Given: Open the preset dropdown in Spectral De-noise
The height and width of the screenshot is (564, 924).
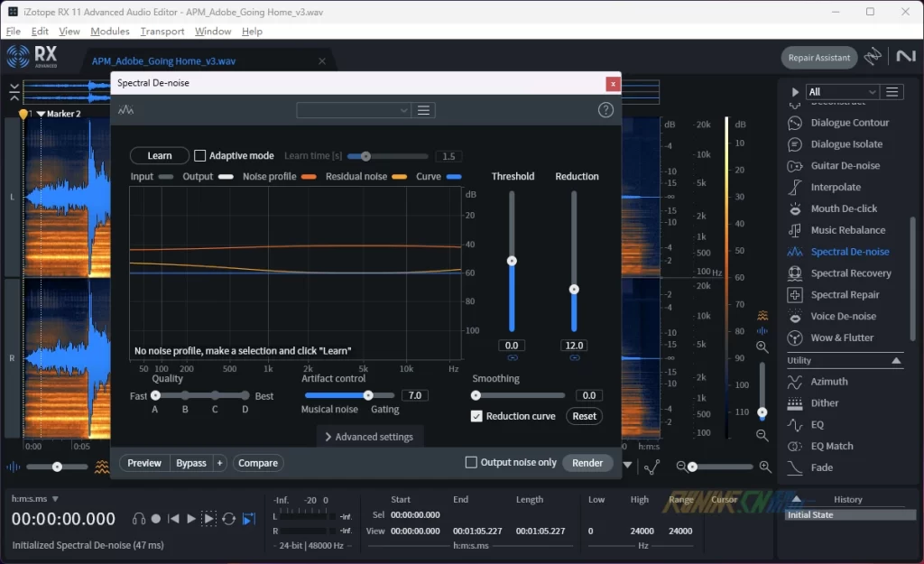Looking at the screenshot, I should [x=354, y=110].
